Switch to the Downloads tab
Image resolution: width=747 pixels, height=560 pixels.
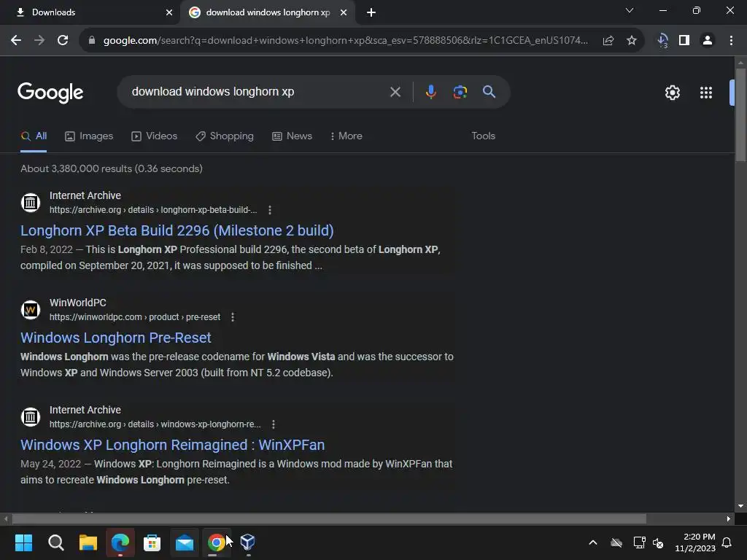(90, 12)
